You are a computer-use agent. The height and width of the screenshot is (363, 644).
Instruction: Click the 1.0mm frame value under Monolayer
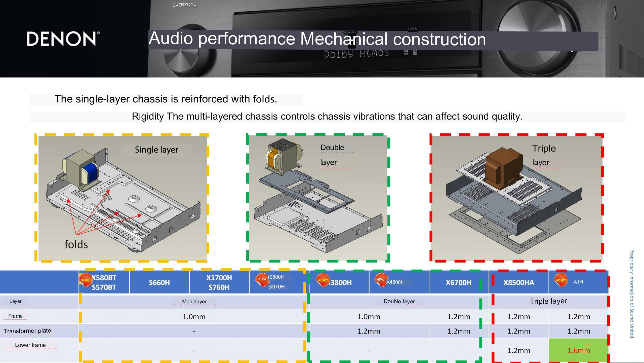[x=194, y=317]
